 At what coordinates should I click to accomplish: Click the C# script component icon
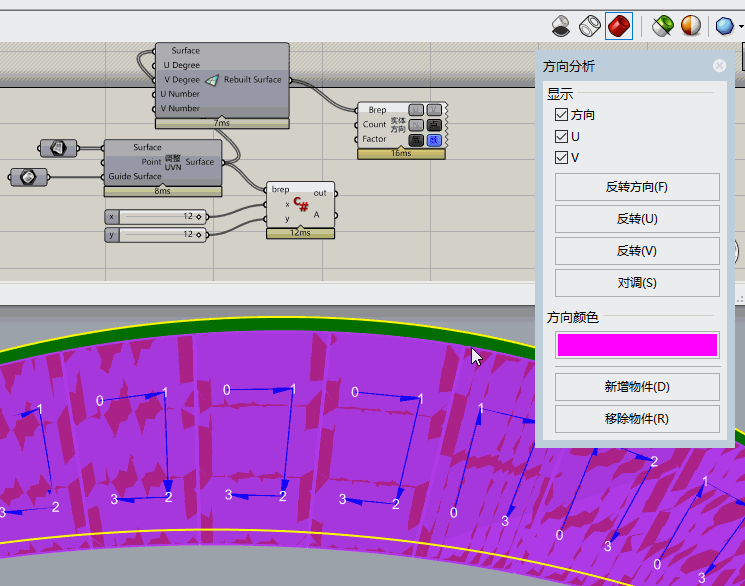coord(301,204)
